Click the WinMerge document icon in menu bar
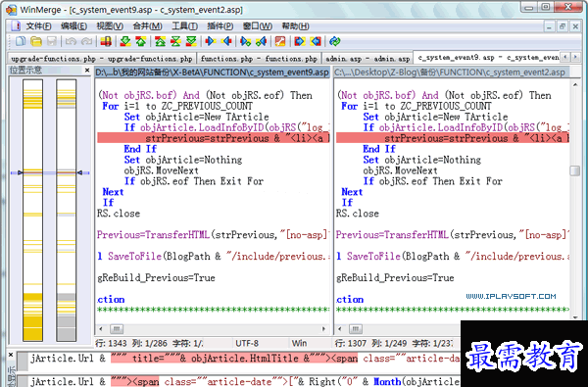This screenshot has height=387, width=588. (16, 25)
